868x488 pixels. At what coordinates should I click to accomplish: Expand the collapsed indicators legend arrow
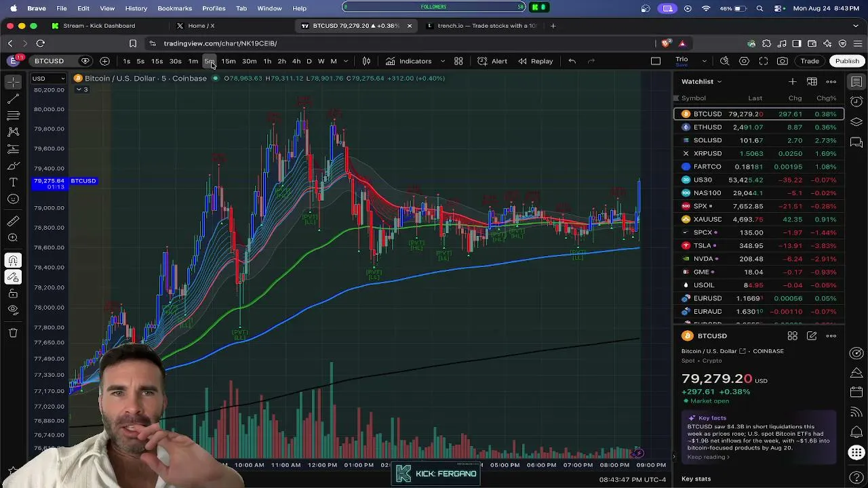(81, 89)
